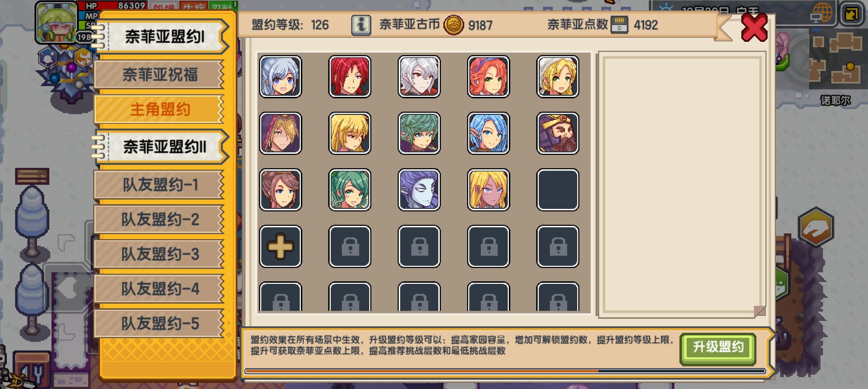868x389 pixels.
Task: Click the covenant experience progress bar
Action: click(505, 371)
